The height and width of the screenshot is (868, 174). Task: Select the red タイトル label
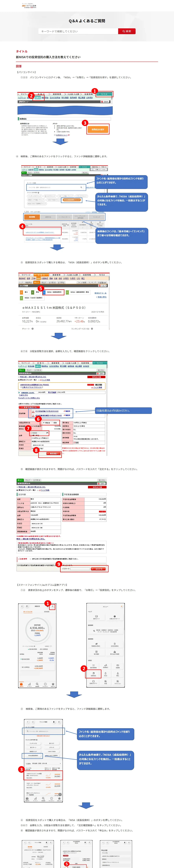click(22, 51)
